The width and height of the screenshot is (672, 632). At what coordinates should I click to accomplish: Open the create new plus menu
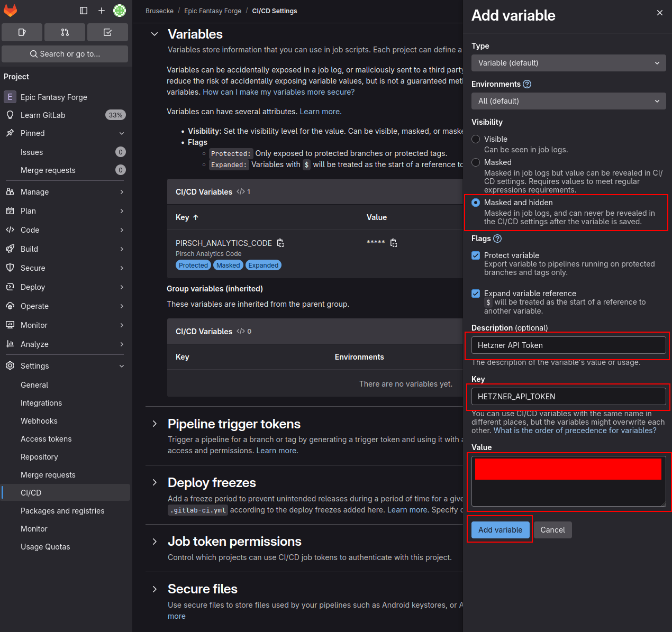click(x=102, y=11)
